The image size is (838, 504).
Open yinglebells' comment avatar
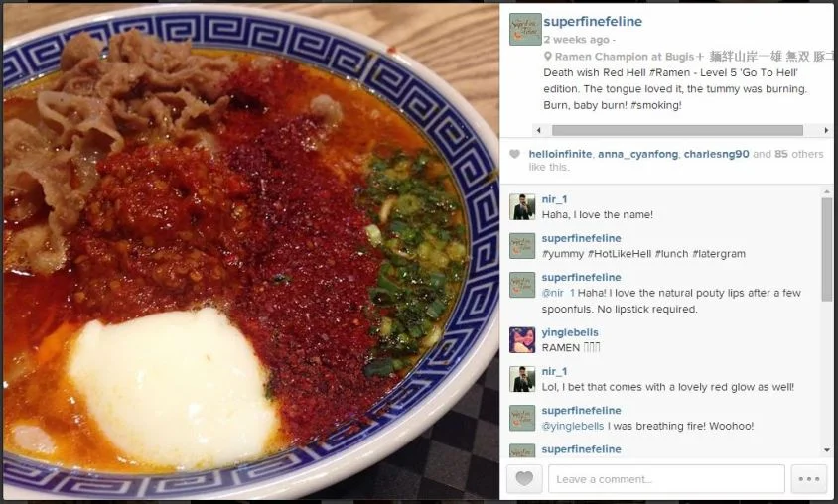pyautogui.click(x=522, y=340)
